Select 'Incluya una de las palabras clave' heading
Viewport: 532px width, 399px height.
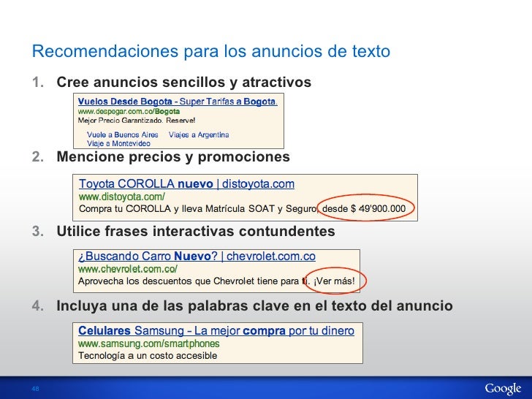pyautogui.click(x=254, y=305)
